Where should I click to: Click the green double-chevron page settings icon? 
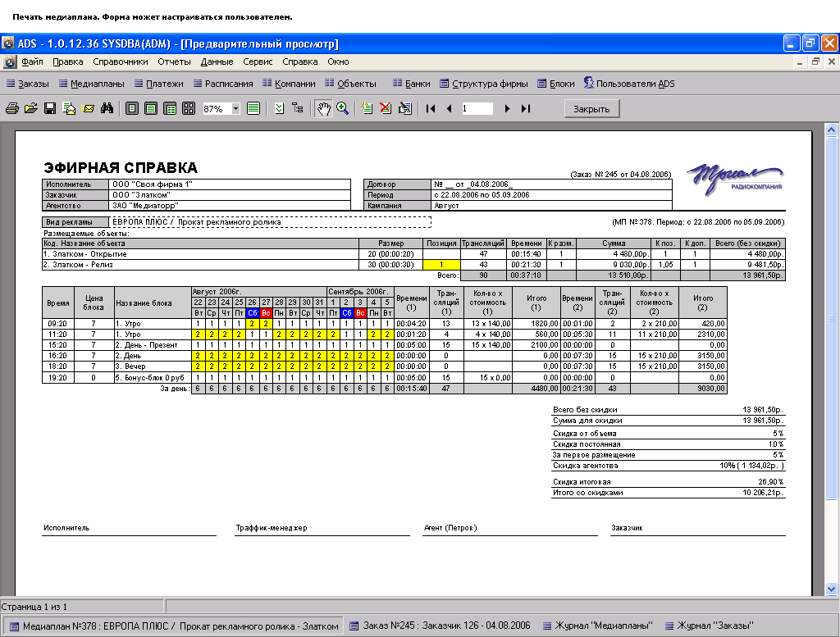[x=279, y=109]
